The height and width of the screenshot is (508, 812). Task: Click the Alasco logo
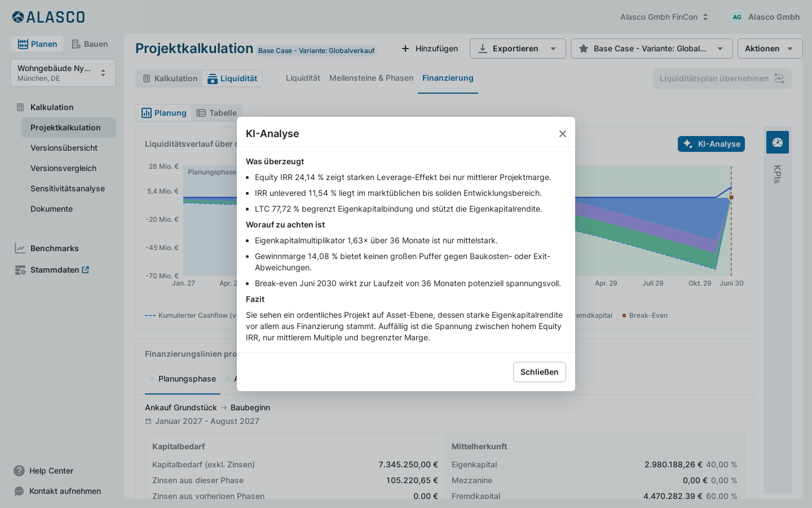click(48, 17)
